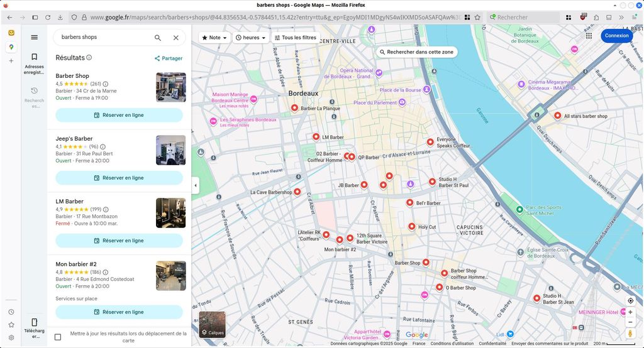Click the Holy Cut map pin
This screenshot has height=348, width=644.
(411, 227)
